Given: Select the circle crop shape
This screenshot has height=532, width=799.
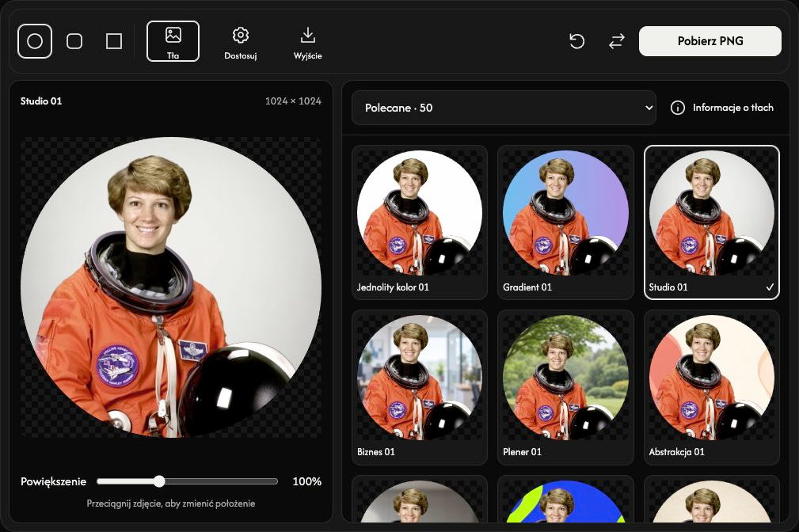Looking at the screenshot, I should [x=35, y=41].
